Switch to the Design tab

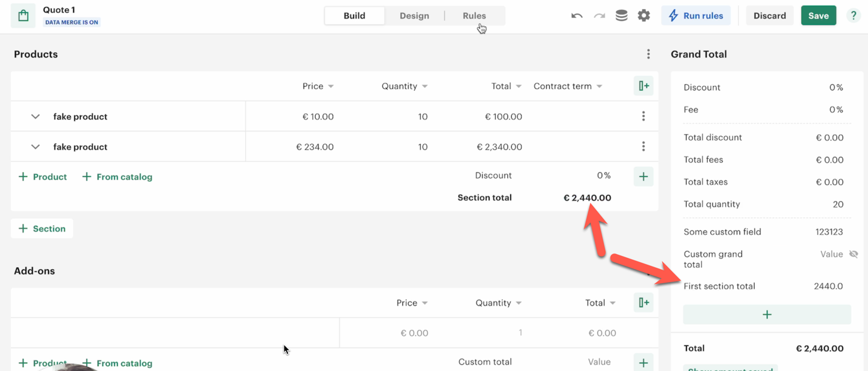pyautogui.click(x=414, y=16)
